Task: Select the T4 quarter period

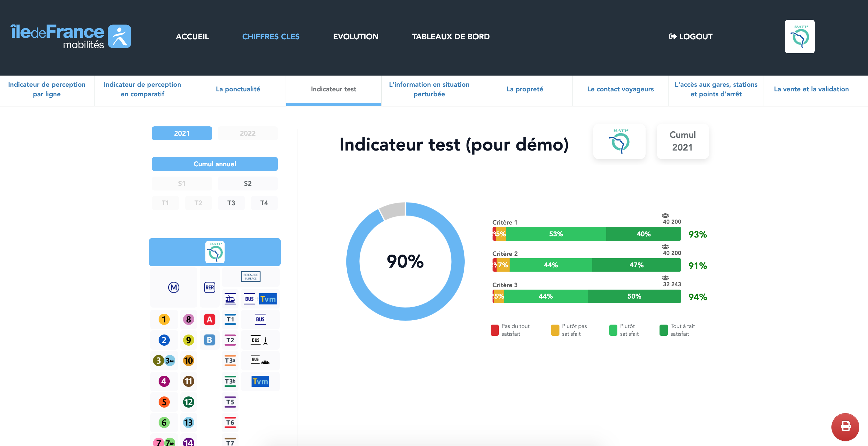Action: [264, 203]
